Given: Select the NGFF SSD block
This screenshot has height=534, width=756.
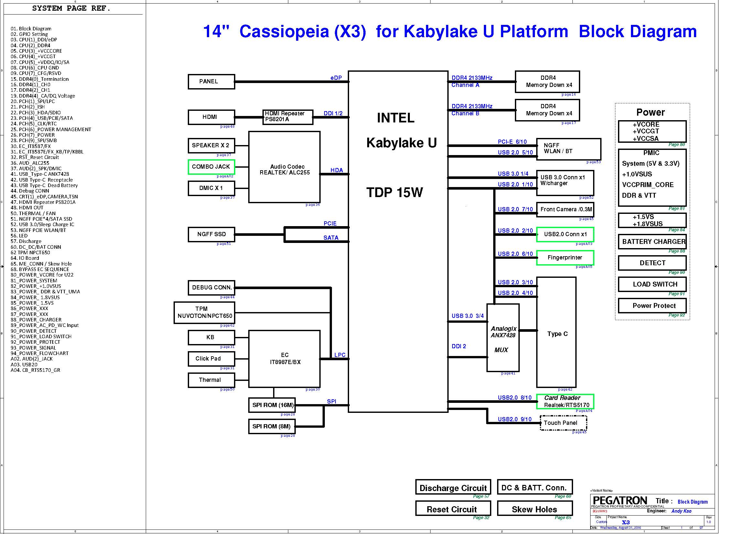Looking at the screenshot, I should (x=211, y=234).
